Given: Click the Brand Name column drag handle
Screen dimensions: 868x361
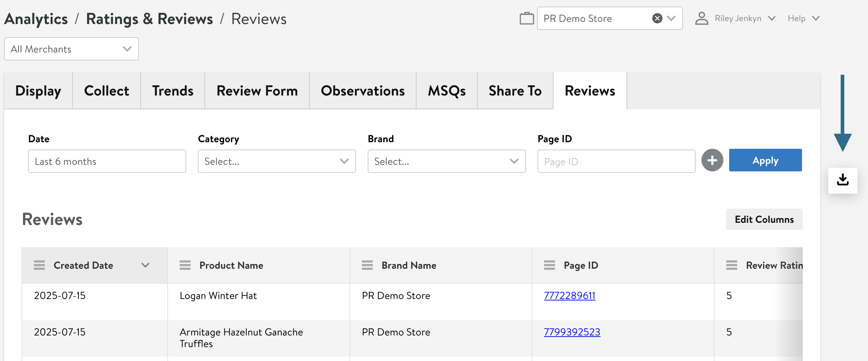Looking at the screenshot, I should click(367, 265).
